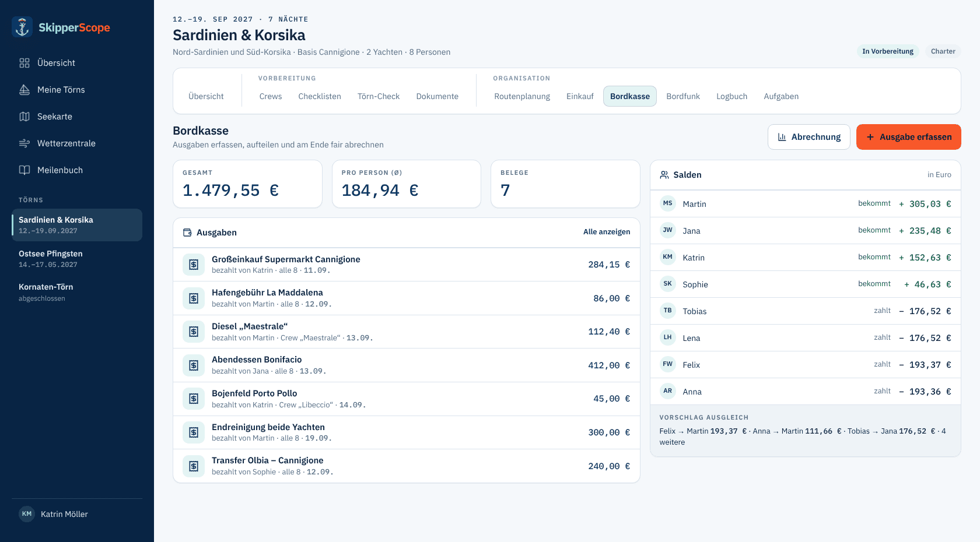Click the Salden people icon
The width and height of the screenshot is (980, 542).
point(664,175)
